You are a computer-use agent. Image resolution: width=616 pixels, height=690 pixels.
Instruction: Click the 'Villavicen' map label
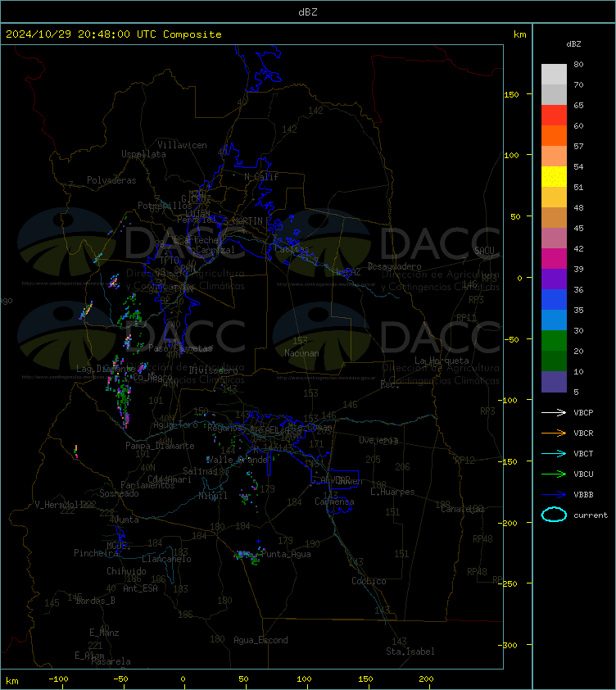pyautogui.click(x=182, y=145)
